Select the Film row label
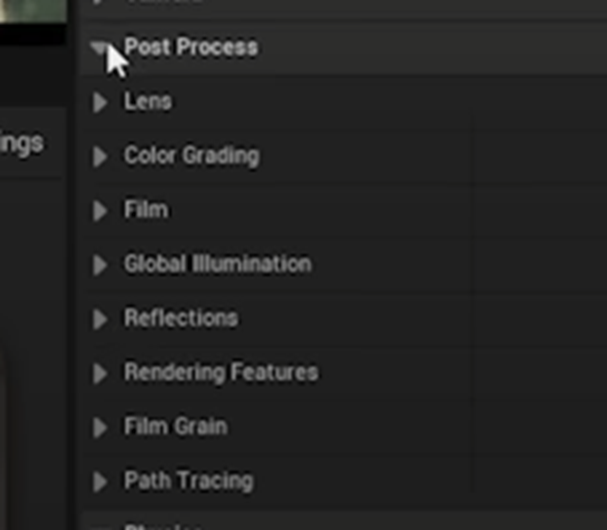 point(145,210)
